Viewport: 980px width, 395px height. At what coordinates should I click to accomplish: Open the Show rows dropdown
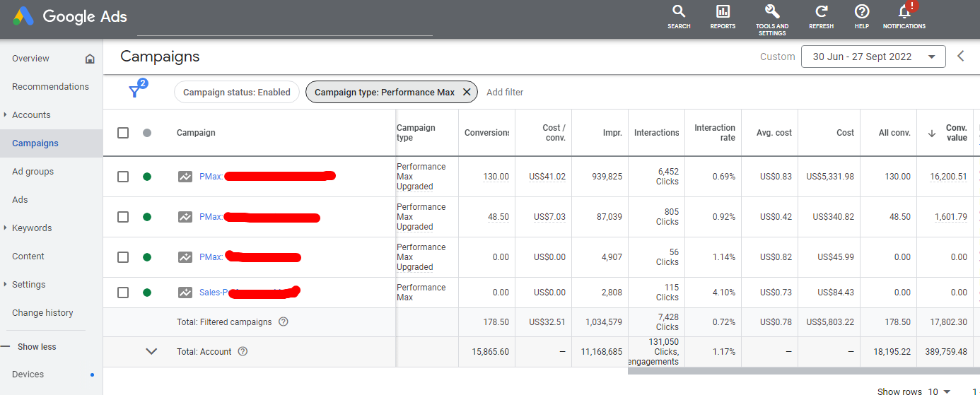coord(938,391)
